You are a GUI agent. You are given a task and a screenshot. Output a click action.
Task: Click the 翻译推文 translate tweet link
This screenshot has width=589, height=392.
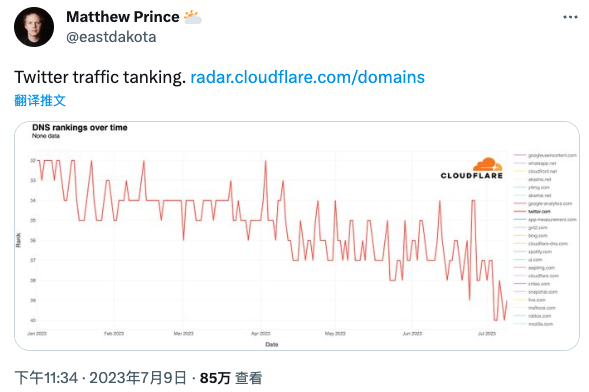tap(40, 100)
